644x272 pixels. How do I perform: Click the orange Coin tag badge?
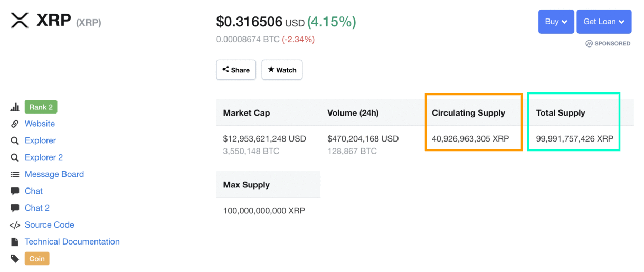(37, 259)
